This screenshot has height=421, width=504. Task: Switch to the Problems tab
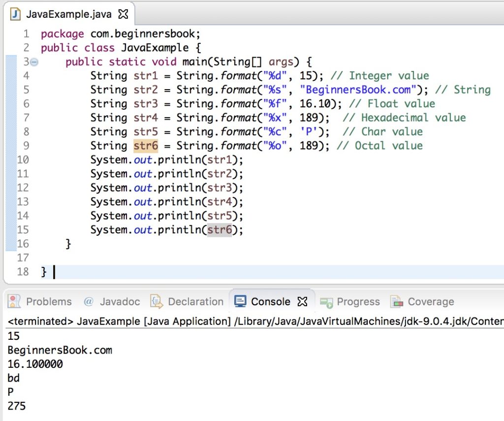[x=48, y=301]
